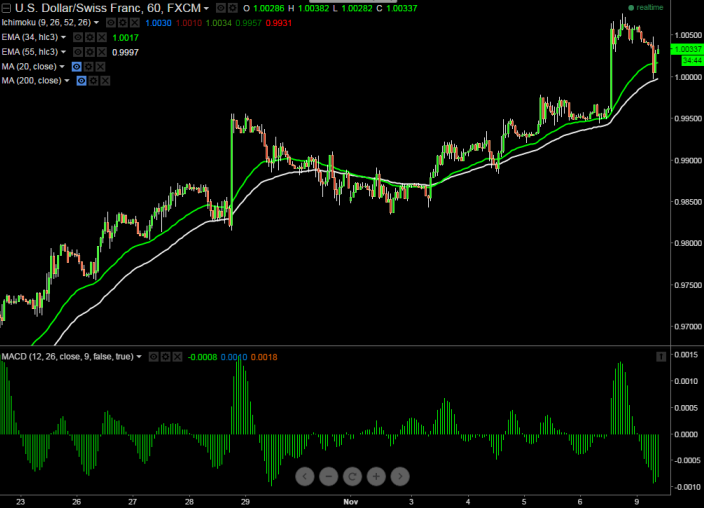
Task: Click the 34:44 bar countdown label
Action: 692,60
